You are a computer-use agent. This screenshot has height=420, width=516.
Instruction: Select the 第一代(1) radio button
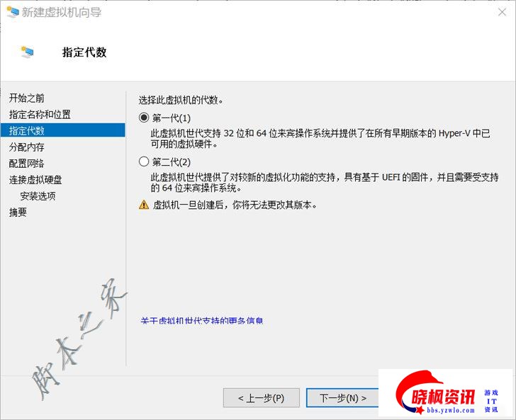click(x=145, y=118)
